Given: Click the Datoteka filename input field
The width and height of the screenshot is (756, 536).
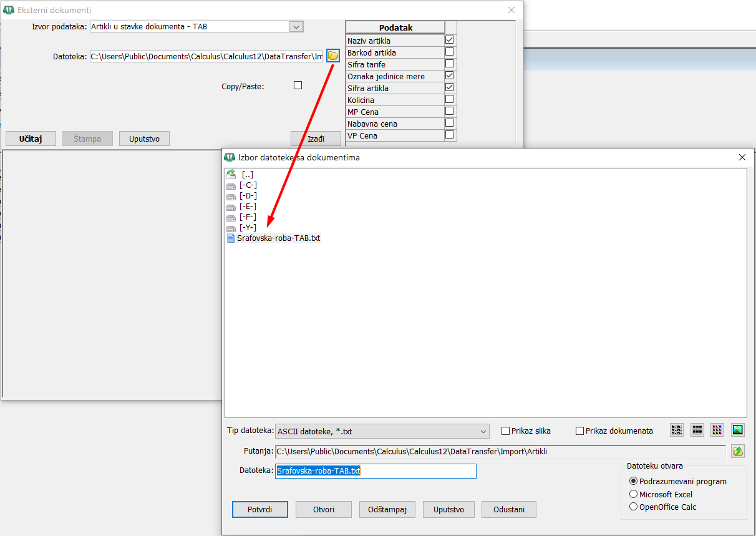Looking at the screenshot, I should pyautogui.click(x=376, y=471).
